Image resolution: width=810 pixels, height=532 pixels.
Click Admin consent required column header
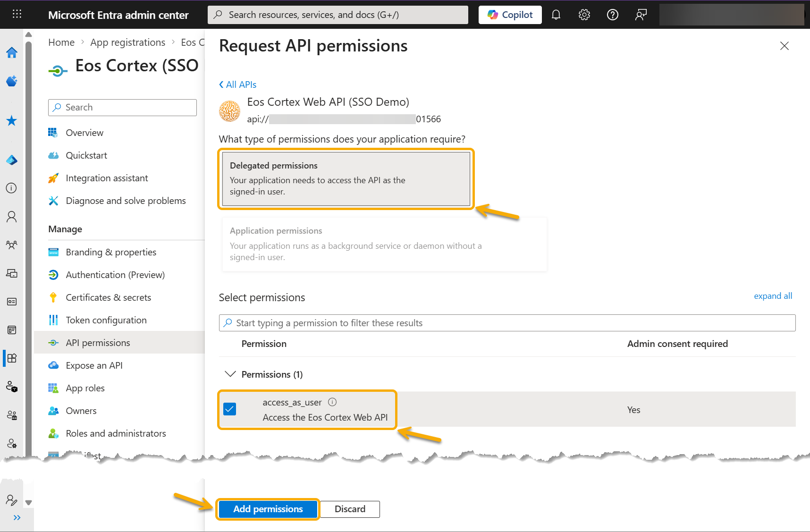click(x=677, y=344)
